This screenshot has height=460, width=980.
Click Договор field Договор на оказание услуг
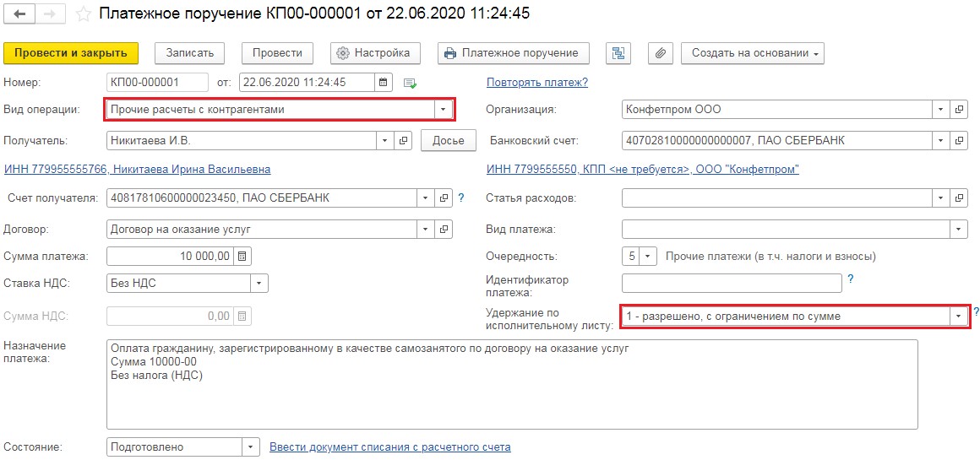pos(262,229)
